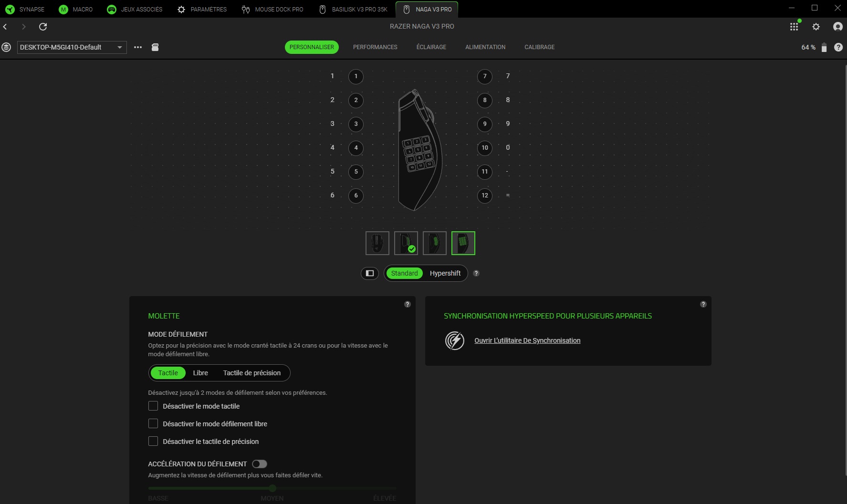Screen dimensions: 847x504
Task: Click the Hyperspeed lightning bolt icon
Action: click(455, 340)
